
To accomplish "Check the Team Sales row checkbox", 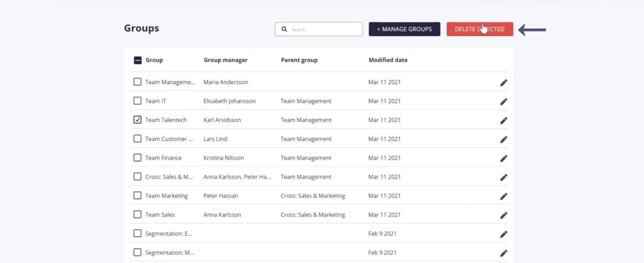I will pos(137,214).
